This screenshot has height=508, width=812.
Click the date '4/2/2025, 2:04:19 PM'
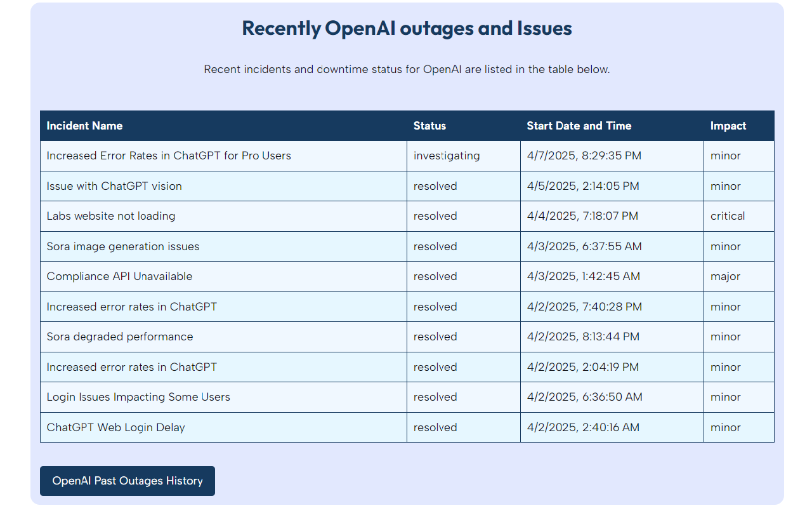(583, 367)
